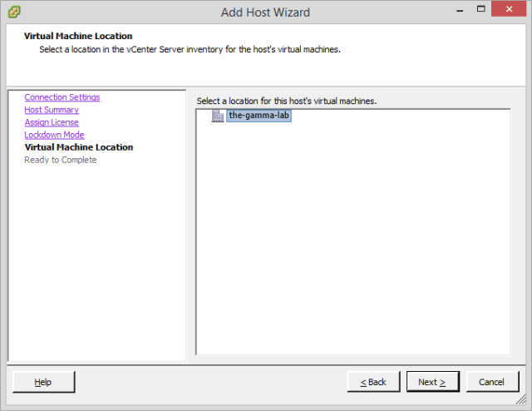Return to the Lockdown Mode step

[54, 135]
